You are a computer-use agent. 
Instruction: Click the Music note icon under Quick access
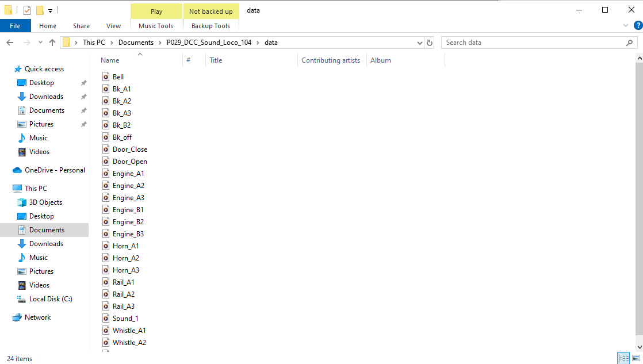[22, 138]
